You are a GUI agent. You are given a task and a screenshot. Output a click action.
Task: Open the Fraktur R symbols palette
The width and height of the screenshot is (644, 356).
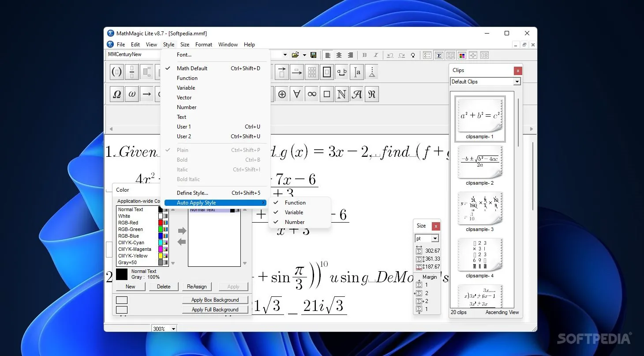(372, 94)
